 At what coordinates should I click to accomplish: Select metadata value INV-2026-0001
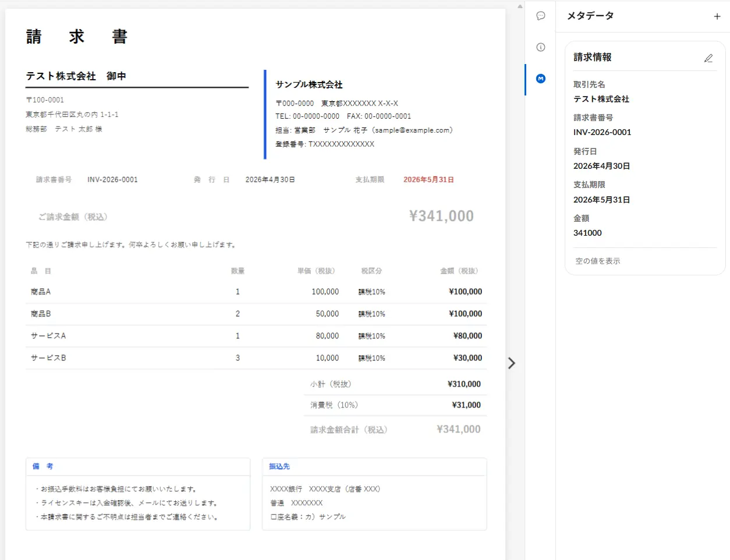pos(603,132)
